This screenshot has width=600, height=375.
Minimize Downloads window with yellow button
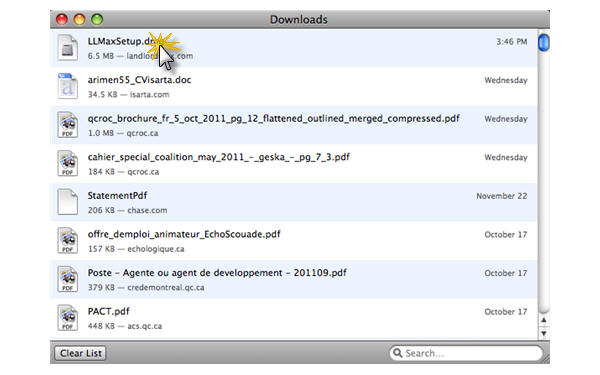point(79,19)
